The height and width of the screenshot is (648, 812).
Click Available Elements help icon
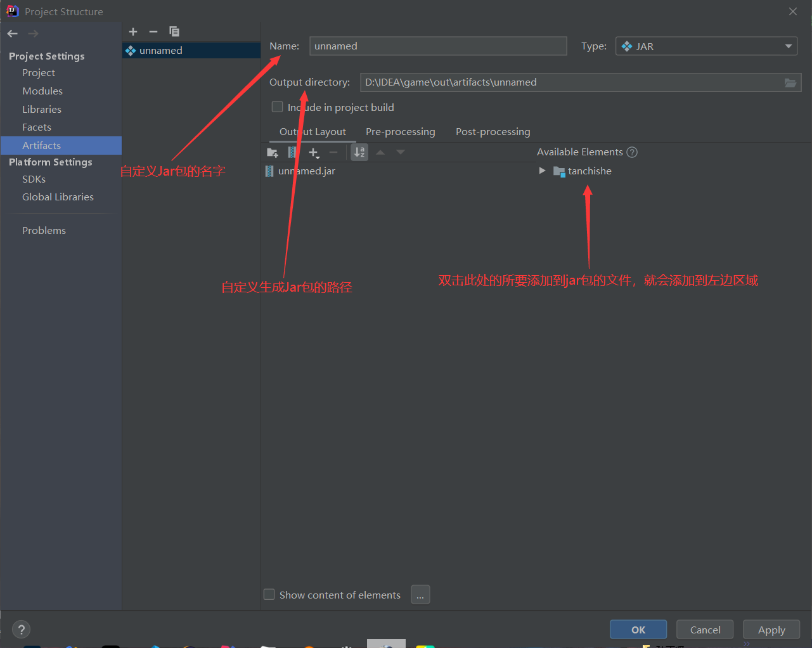coord(632,152)
